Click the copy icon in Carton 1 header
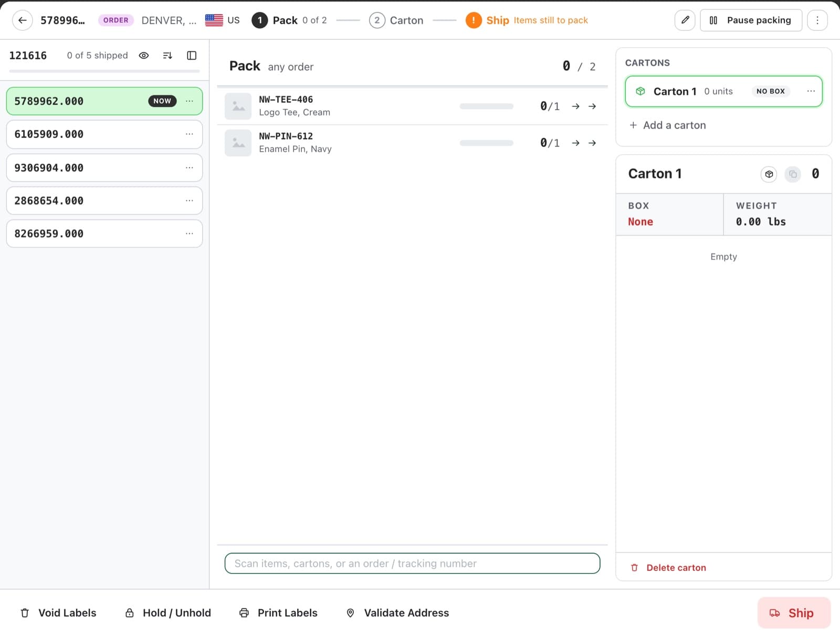 pos(793,174)
